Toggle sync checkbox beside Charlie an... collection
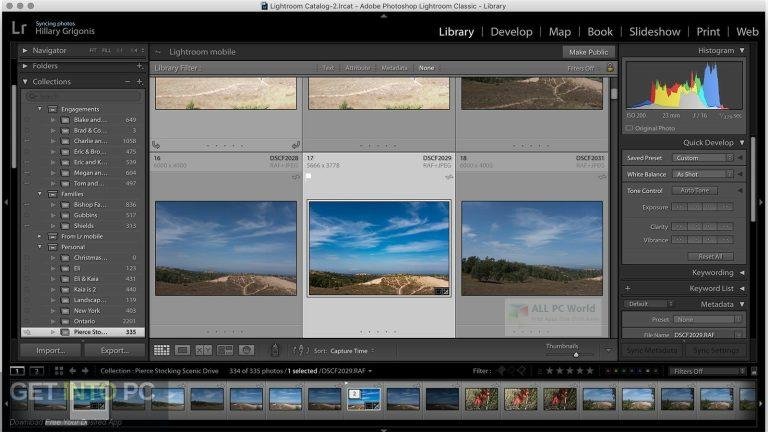768x432 pixels. pos(27,141)
